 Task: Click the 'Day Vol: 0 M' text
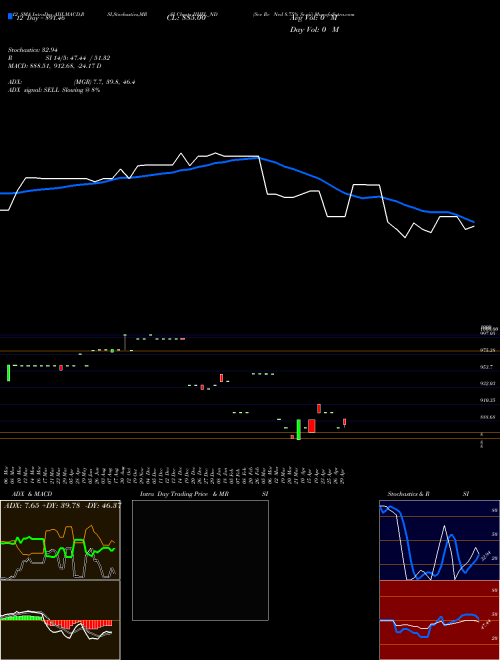[314, 30]
